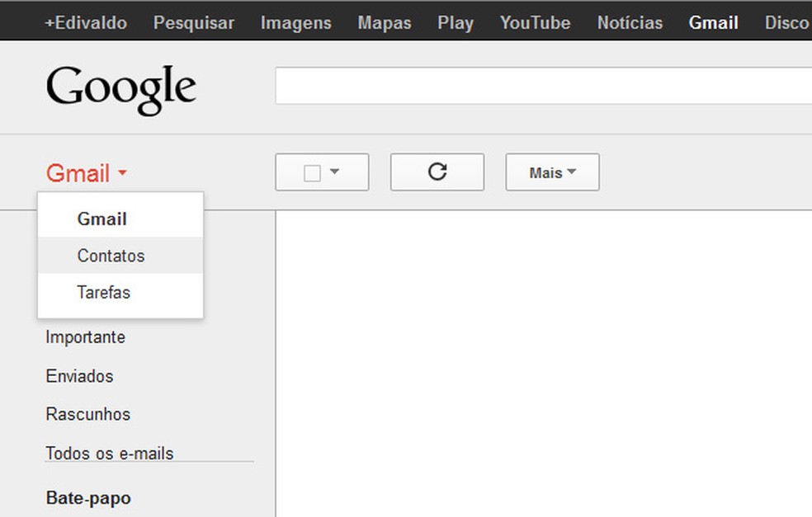Go to Pesquisar in the top bar
The height and width of the screenshot is (517, 812).
coord(194,23)
